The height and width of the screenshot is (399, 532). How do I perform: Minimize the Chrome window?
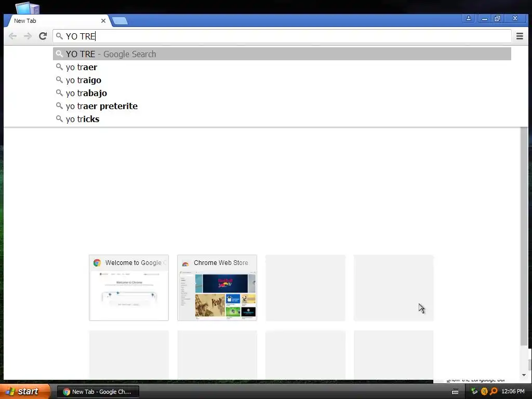485,18
